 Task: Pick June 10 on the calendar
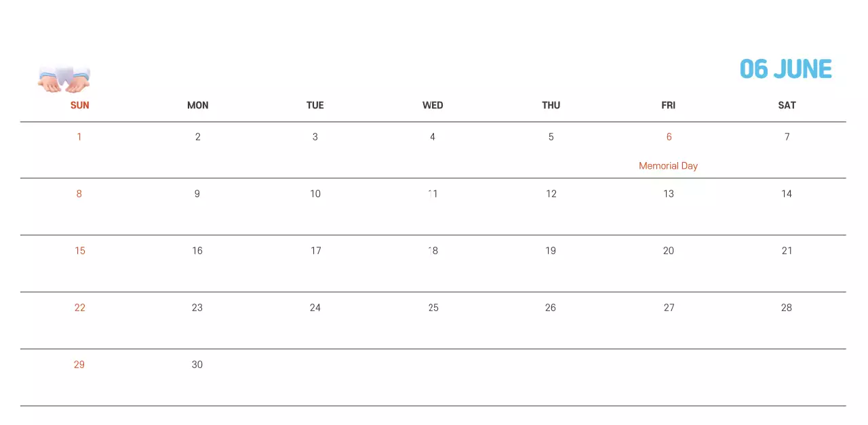(x=315, y=194)
